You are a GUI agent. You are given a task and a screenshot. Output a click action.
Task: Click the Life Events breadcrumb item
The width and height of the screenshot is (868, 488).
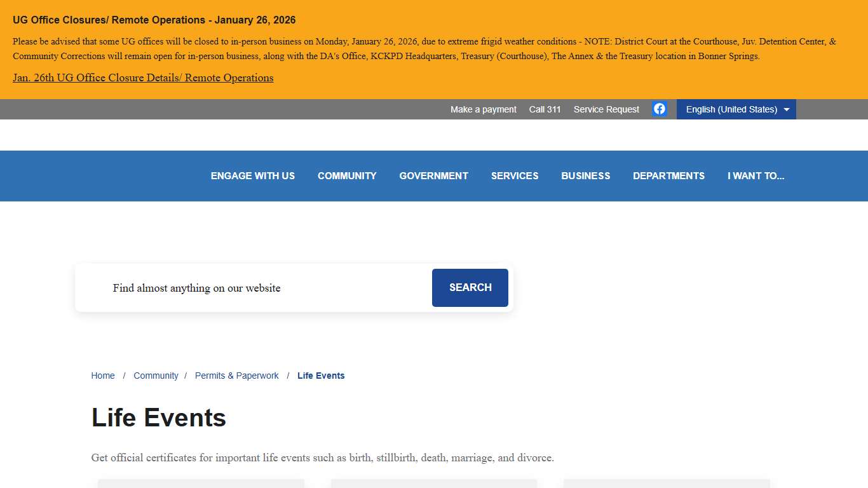pyautogui.click(x=321, y=376)
